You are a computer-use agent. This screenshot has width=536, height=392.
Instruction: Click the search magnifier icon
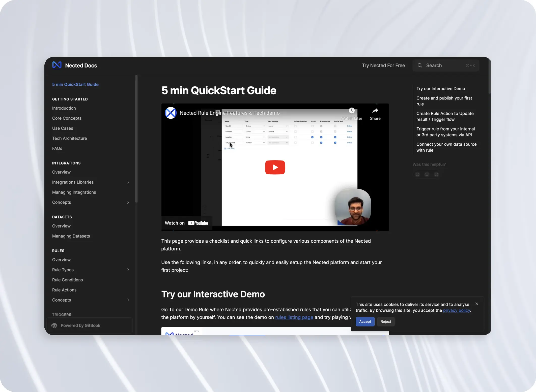tap(420, 66)
